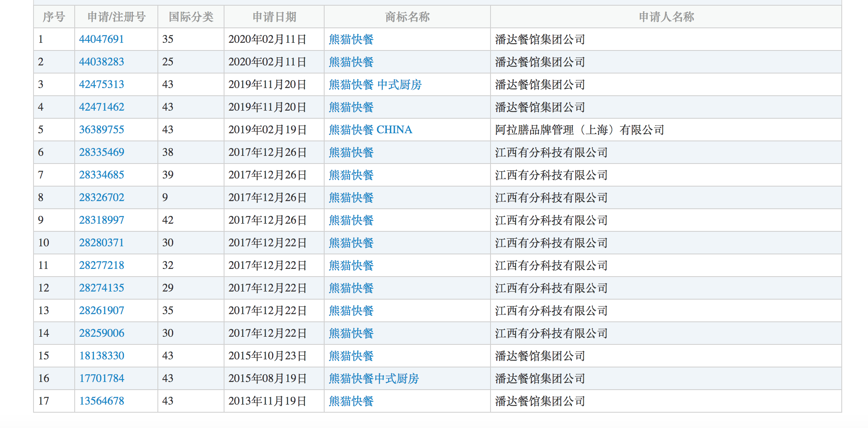Select applicant 潘达餐馆集团公司 in row 1
The image size is (868, 428).
[x=540, y=39]
